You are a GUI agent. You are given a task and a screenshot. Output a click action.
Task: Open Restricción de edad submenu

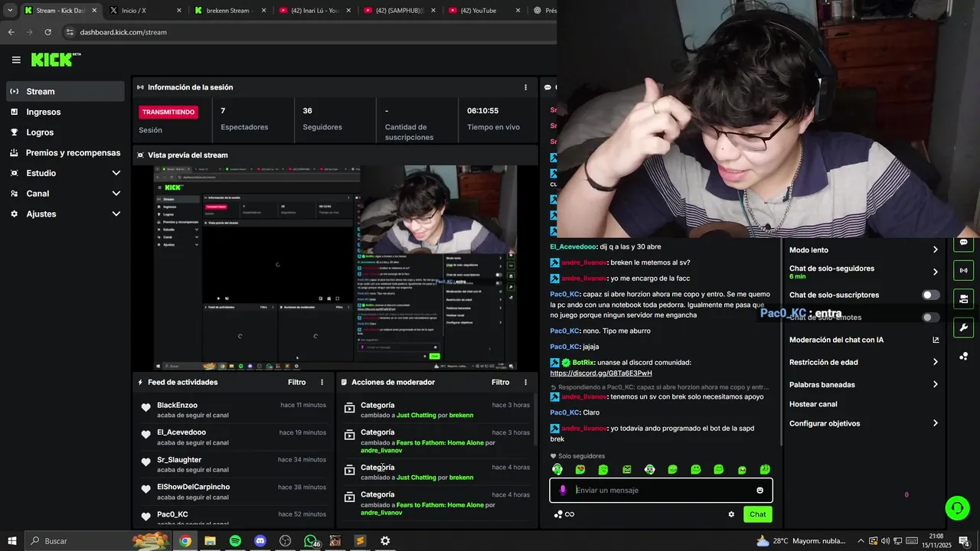click(864, 362)
